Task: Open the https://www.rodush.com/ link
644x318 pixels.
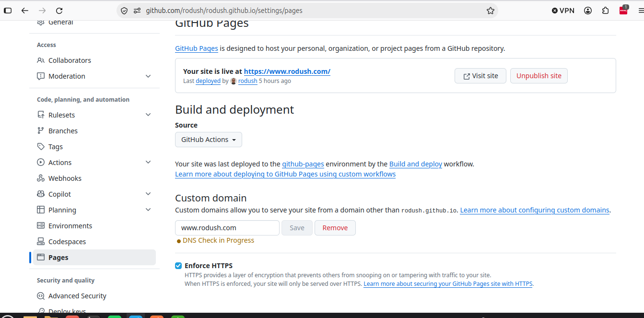Action: [x=287, y=71]
